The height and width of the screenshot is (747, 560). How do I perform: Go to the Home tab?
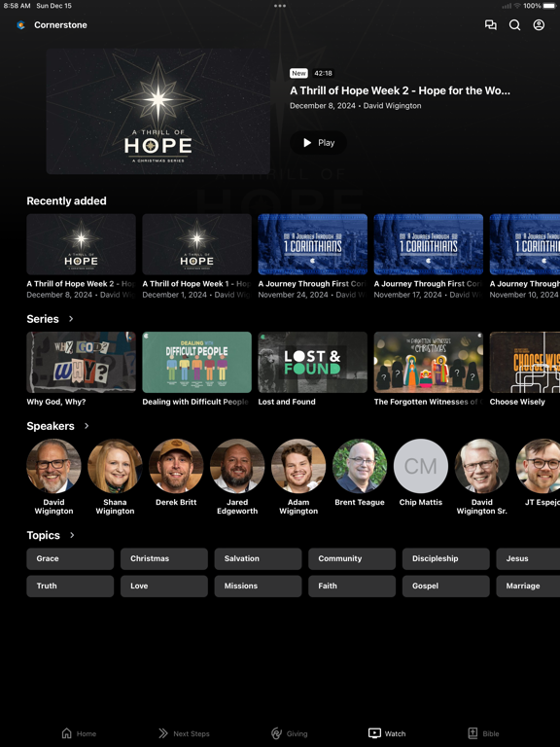[79, 733]
